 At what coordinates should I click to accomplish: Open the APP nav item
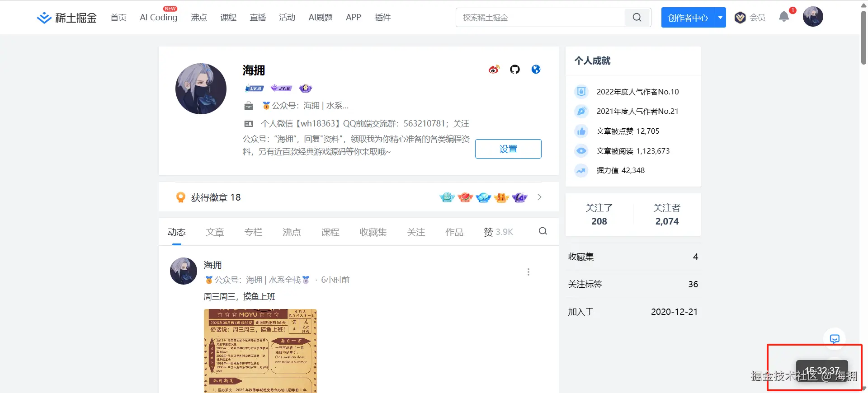pos(354,18)
